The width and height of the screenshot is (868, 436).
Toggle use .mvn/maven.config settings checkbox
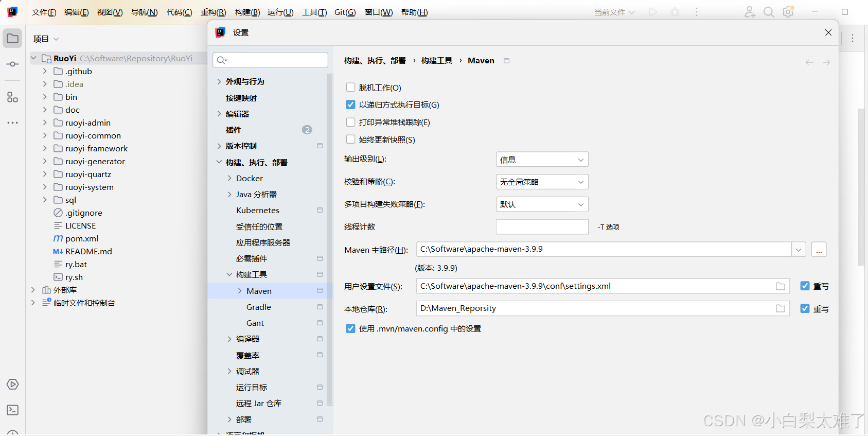tap(350, 328)
